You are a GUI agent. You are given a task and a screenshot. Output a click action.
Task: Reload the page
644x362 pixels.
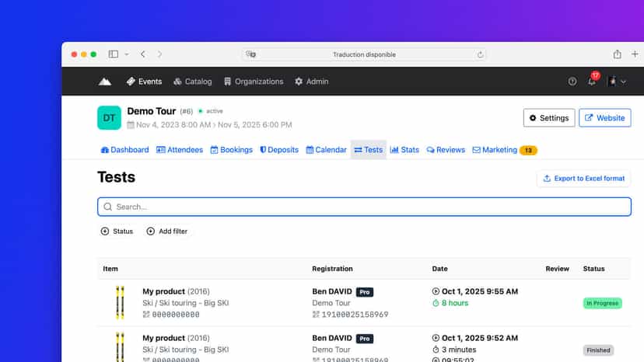coord(480,54)
